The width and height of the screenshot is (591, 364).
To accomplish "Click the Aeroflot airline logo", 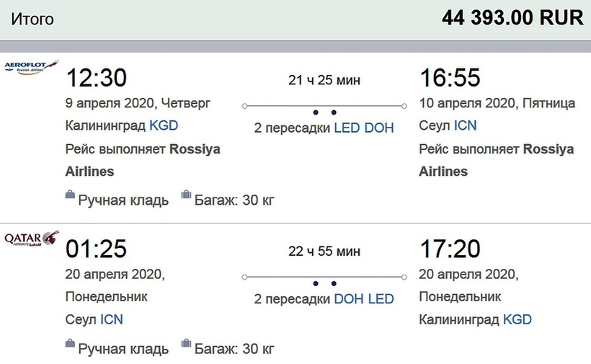I will click(x=31, y=67).
